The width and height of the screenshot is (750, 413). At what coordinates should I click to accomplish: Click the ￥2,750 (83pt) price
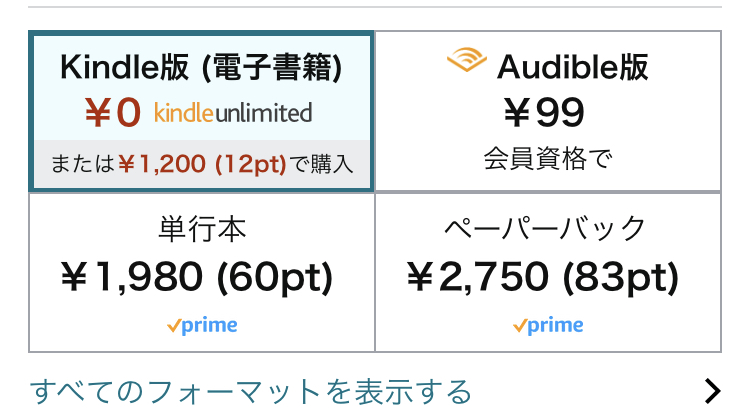(x=543, y=277)
